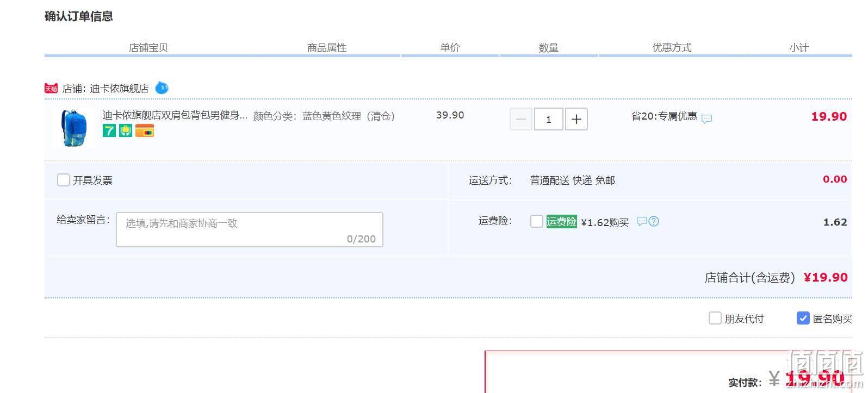
Task: Open Wangwang chat icon next to 迪卡侬旗舰店
Action: tap(162, 88)
